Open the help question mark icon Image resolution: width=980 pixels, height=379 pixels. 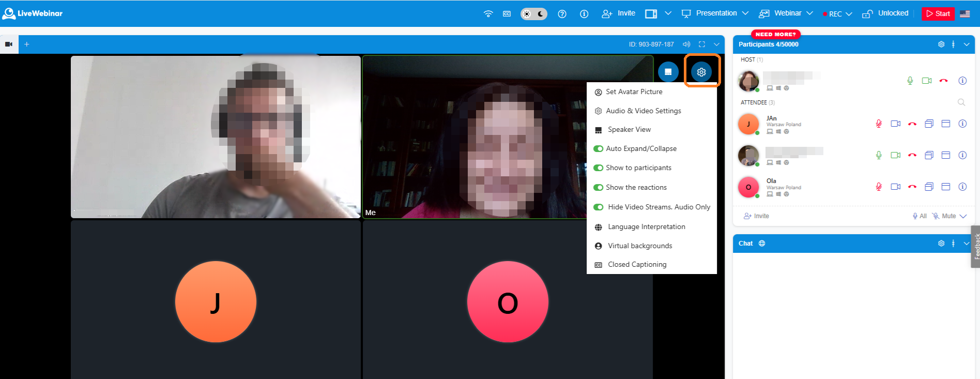click(x=562, y=14)
